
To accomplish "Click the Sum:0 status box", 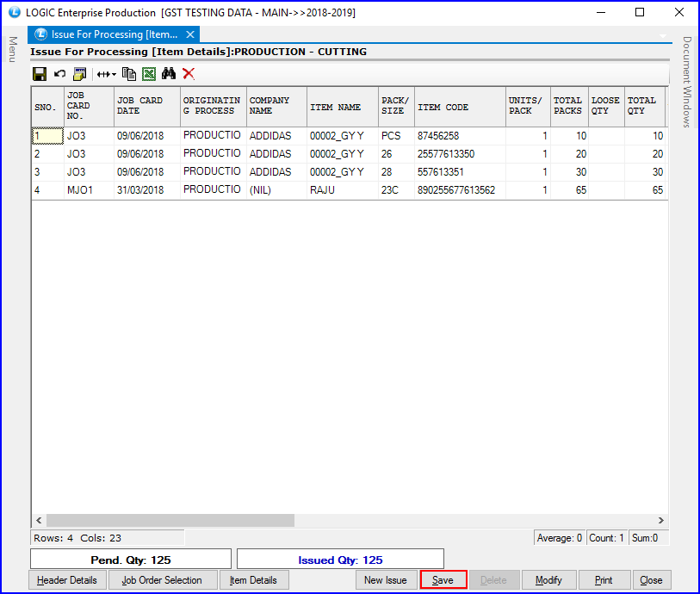I will pyautogui.click(x=648, y=538).
